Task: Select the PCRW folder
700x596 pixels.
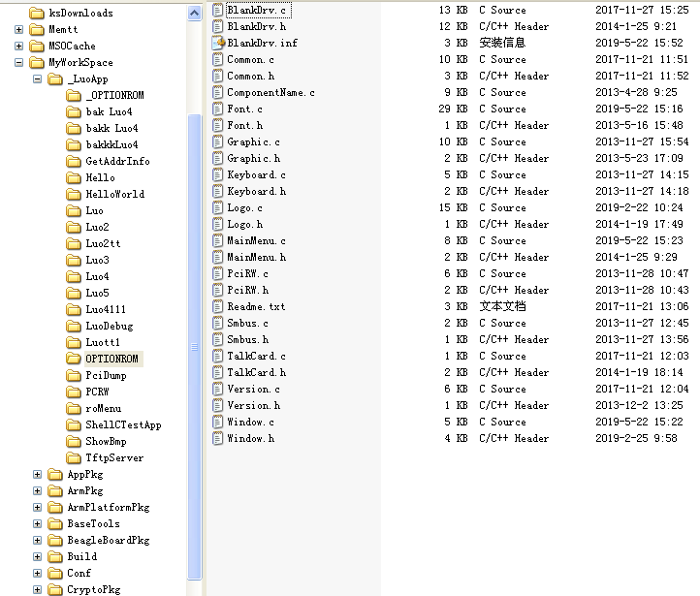Action: coord(97,392)
